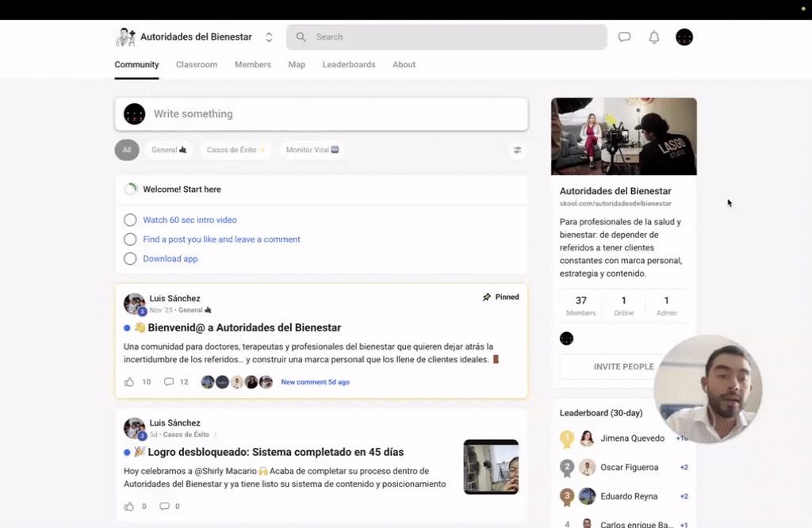
Task: Open comments on the Logro desbloqueado post
Action: coord(165,506)
